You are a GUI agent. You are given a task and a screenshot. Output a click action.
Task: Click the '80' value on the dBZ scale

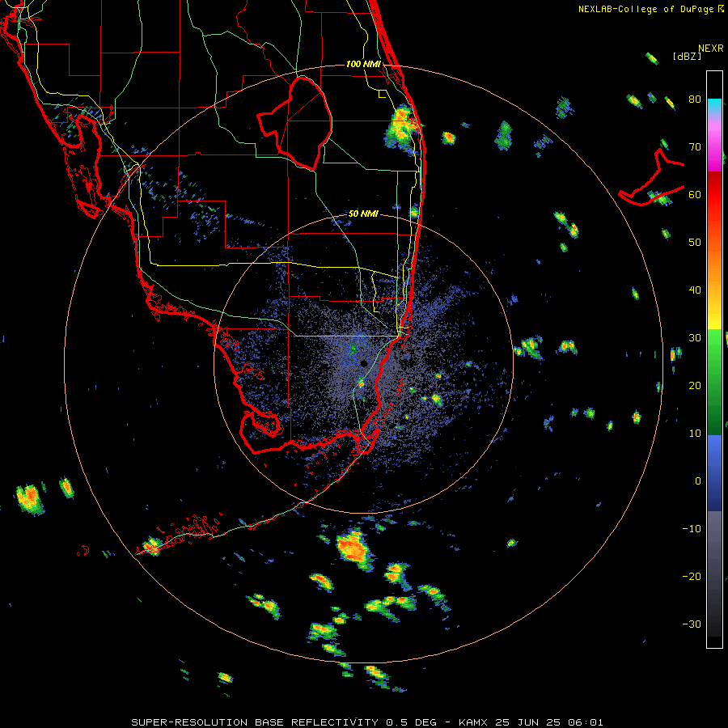click(x=695, y=99)
